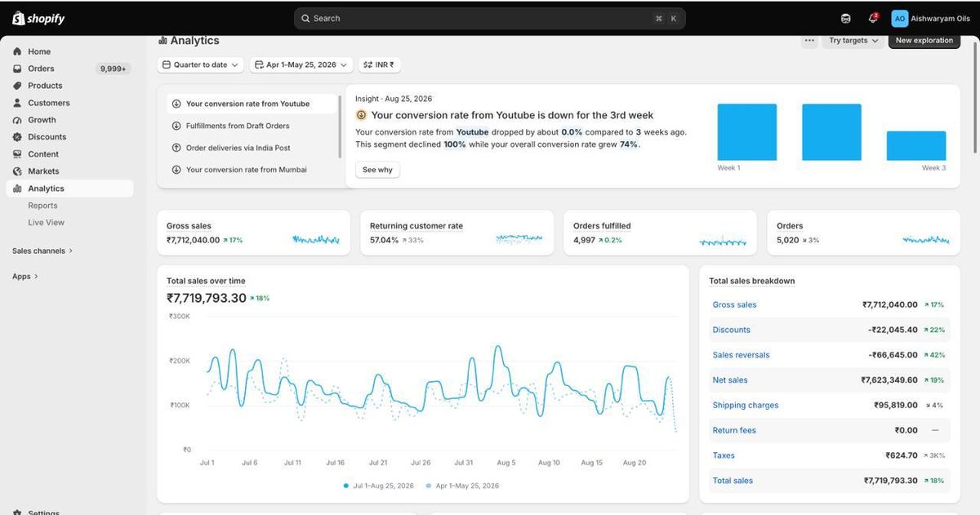Expand Sales channels in the sidebar
Screen dimensions: 980x515
tap(42, 251)
